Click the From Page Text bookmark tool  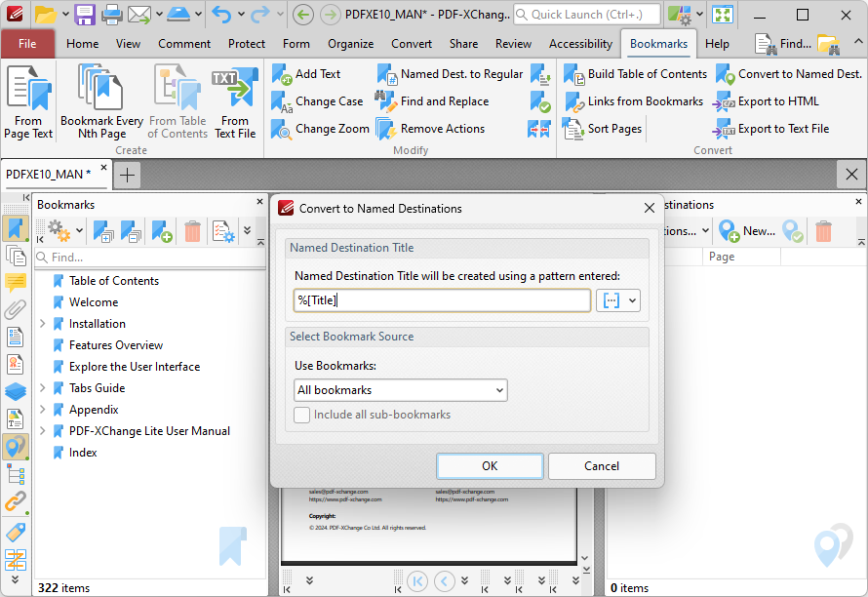coord(28,102)
